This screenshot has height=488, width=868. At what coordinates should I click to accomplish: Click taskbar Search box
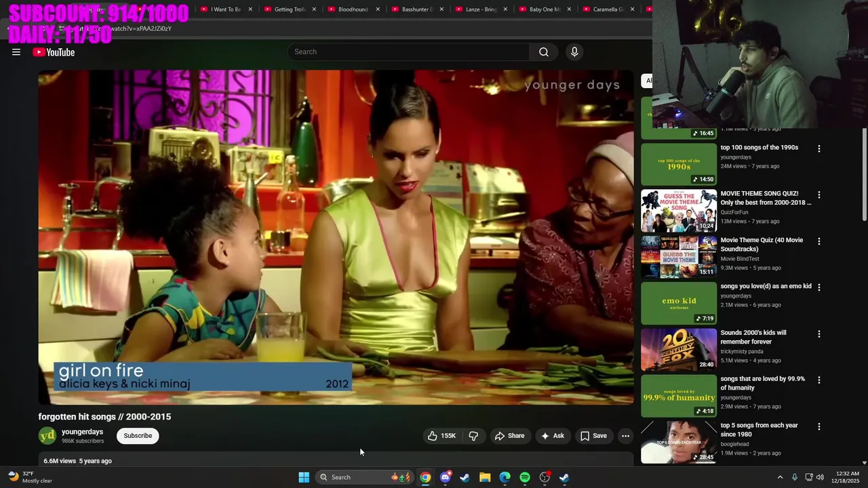coord(366,477)
